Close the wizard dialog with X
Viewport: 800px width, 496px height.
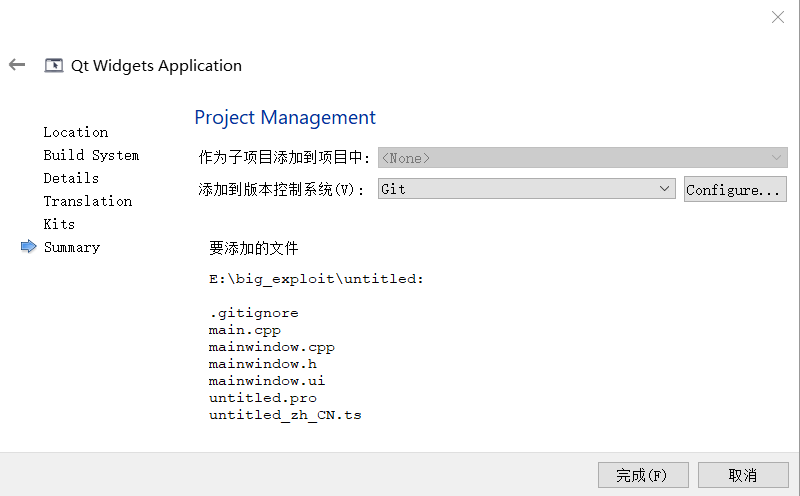[x=778, y=17]
